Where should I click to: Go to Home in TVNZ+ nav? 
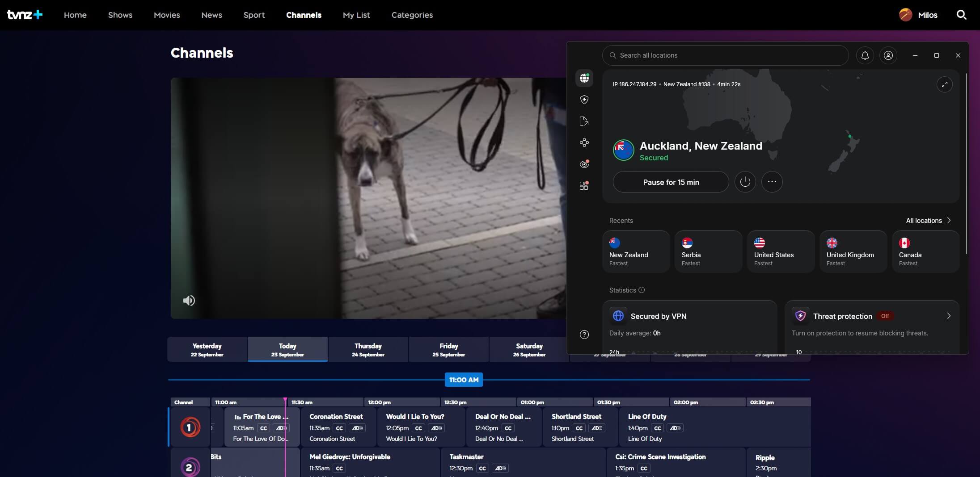pos(75,15)
